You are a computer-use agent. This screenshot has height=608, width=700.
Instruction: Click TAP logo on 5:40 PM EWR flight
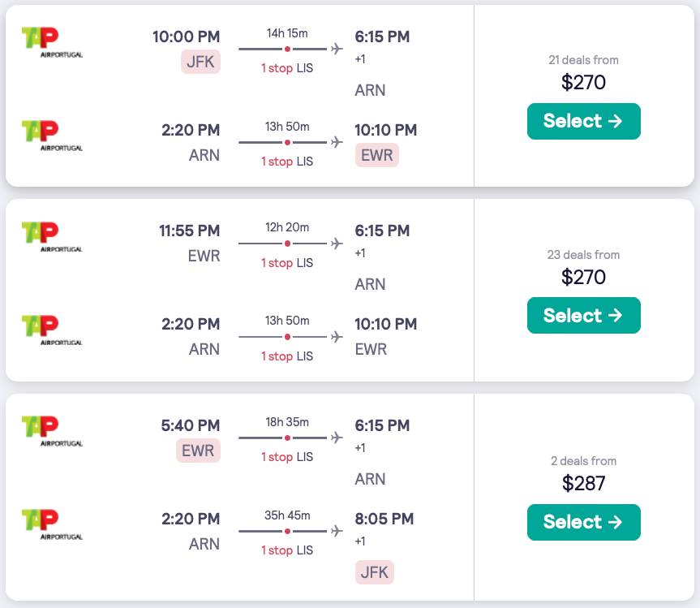point(52,431)
